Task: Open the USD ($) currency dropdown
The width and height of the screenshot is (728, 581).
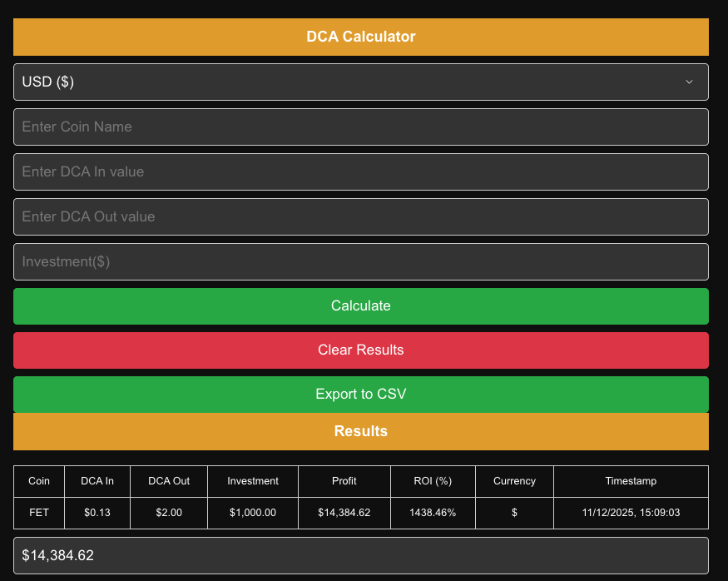Action: 360,82
